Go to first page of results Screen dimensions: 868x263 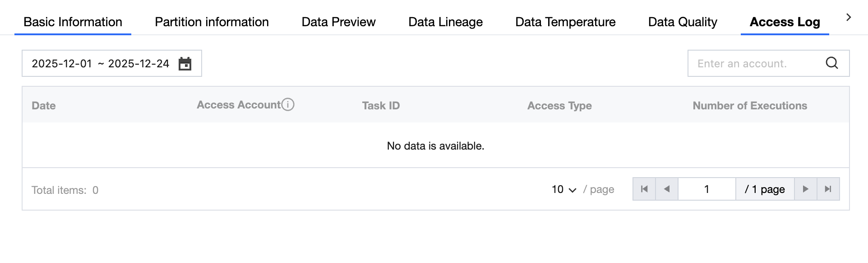(644, 189)
